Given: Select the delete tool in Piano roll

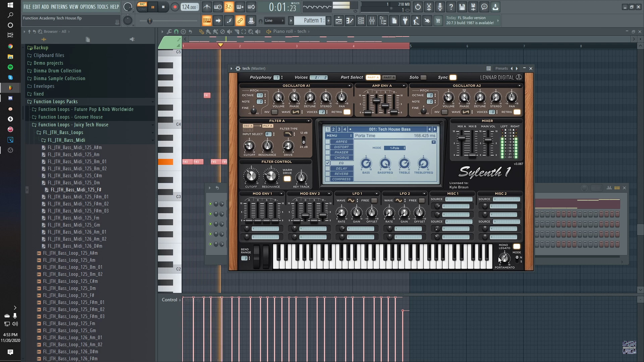Looking at the screenshot, I should point(222,32).
